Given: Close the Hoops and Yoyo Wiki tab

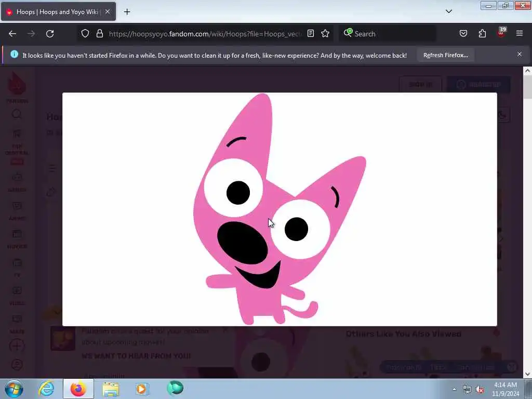Looking at the screenshot, I should coord(108,11).
